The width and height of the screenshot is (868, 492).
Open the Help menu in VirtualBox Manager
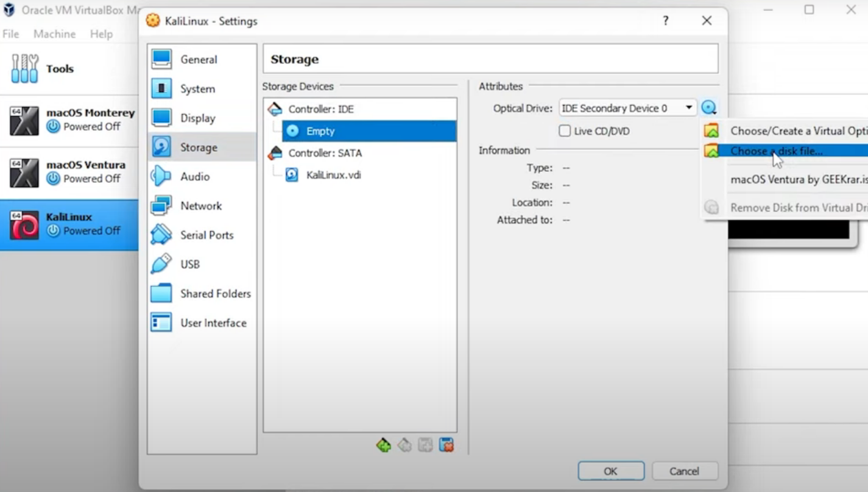[x=101, y=34]
